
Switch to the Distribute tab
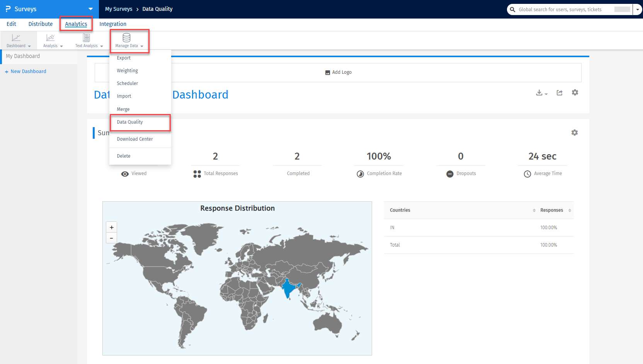[x=41, y=24]
